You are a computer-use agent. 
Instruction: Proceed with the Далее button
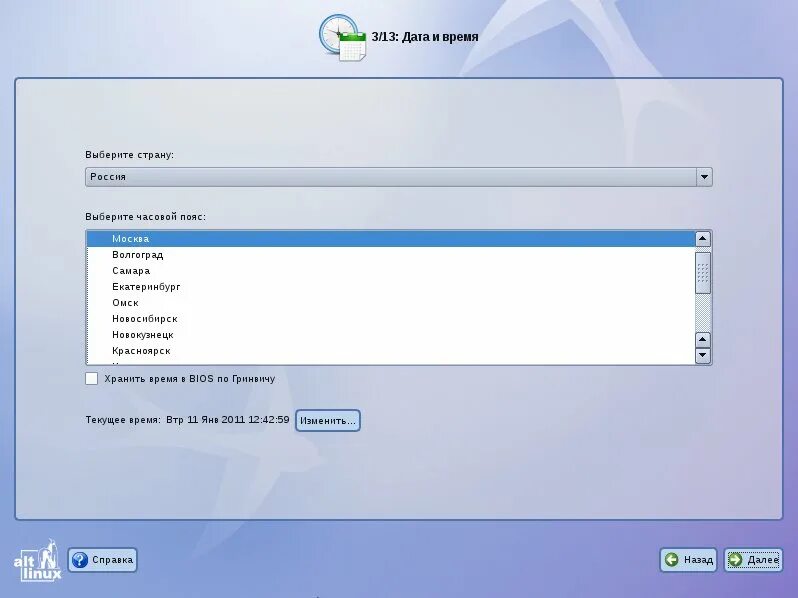[x=753, y=560]
